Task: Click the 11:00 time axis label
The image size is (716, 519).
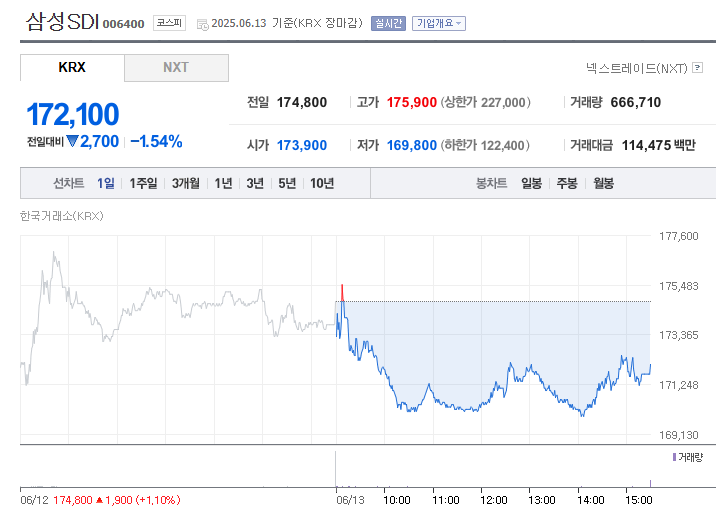Action: [x=446, y=500]
